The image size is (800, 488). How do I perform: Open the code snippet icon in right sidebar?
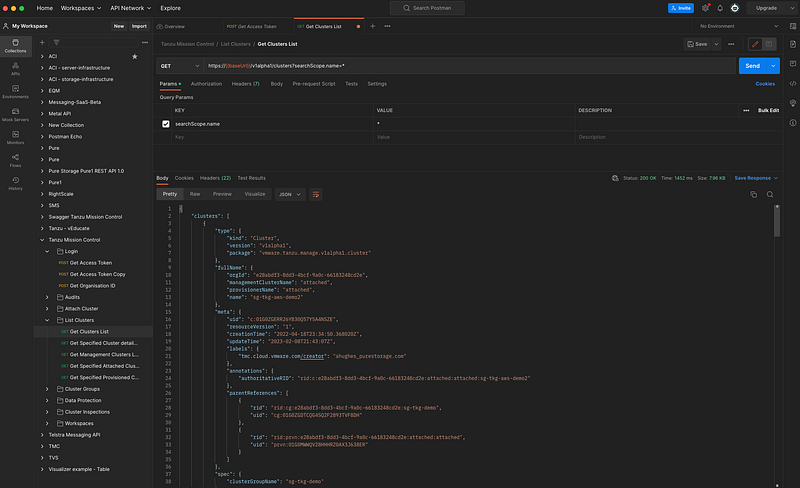pyautogui.click(x=793, y=83)
